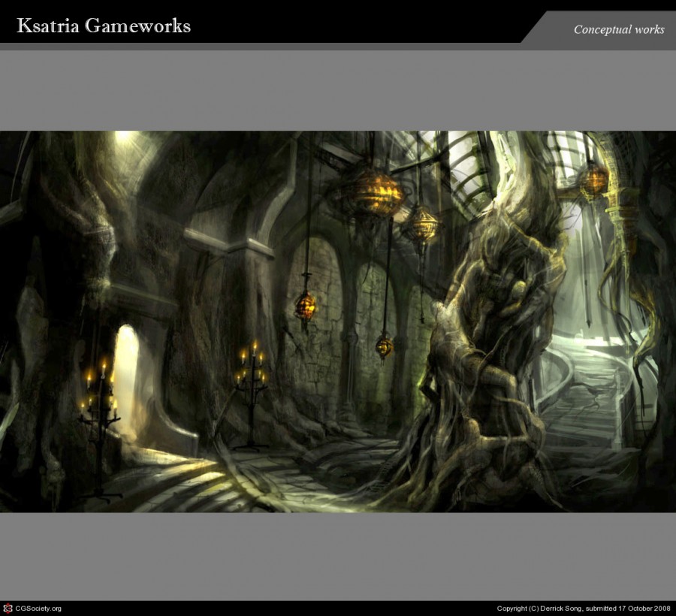
Task: Click the Conceptual works label
Action: pyautogui.click(x=619, y=29)
